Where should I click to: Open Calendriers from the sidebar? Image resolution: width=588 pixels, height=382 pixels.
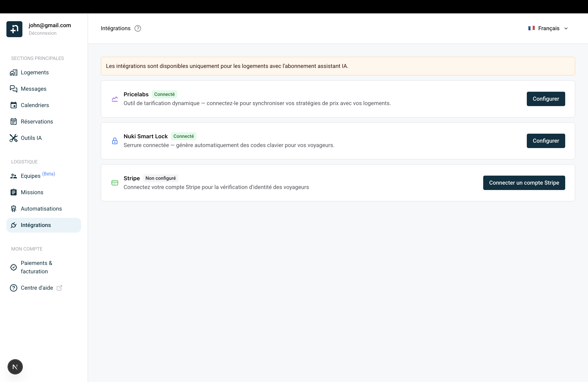pyautogui.click(x=35, y=105)
